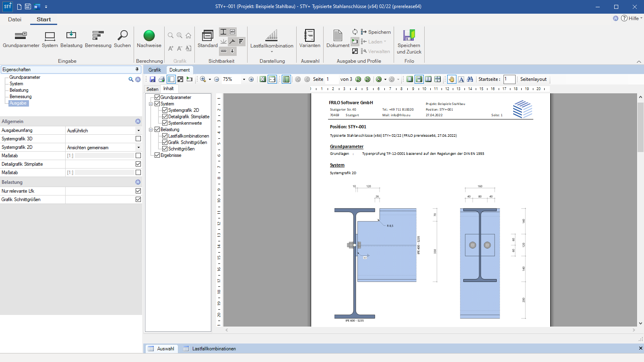Collapse the ribbon with chevron
This screenshot has height=362, width=644.
639,62
